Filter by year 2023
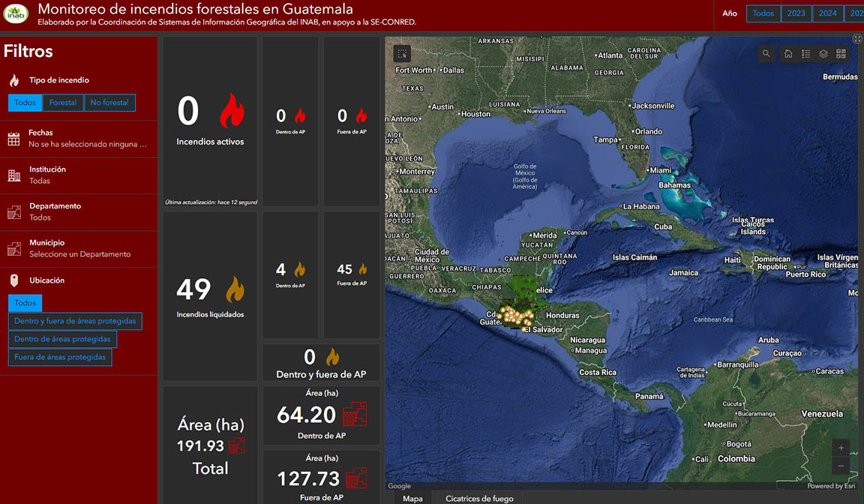The height and width of the screenshot is (504, 864). pos(796,13)
